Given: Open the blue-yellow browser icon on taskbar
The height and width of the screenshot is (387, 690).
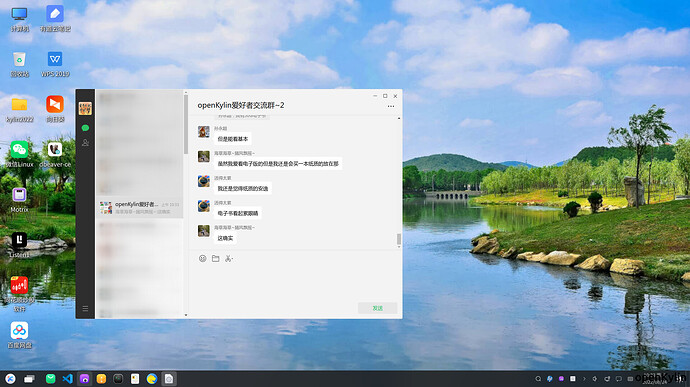Looking at the screenshot, I should pyautogui.click(x=152, y=379).
